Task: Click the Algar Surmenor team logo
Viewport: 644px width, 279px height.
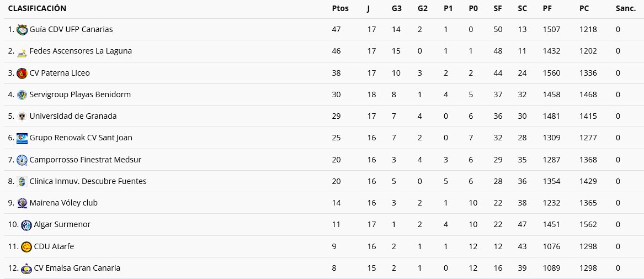Action: tap(26, 225)
